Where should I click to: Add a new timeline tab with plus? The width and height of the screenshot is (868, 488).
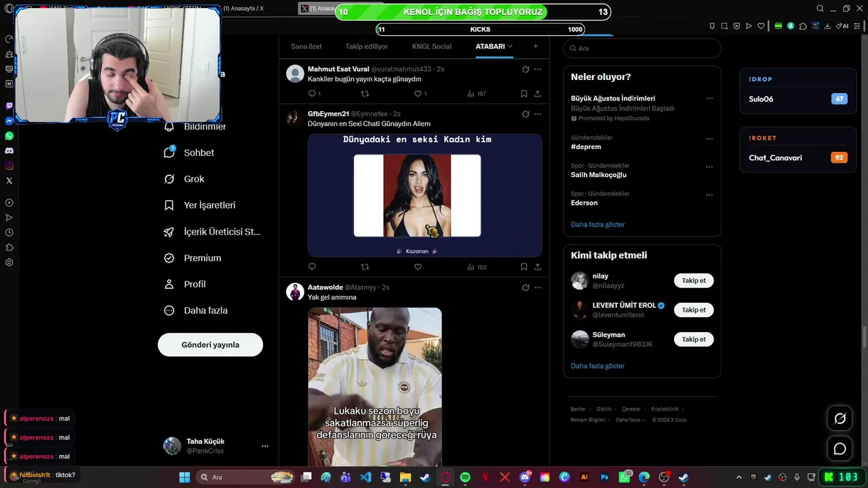(x=536, y=46)
